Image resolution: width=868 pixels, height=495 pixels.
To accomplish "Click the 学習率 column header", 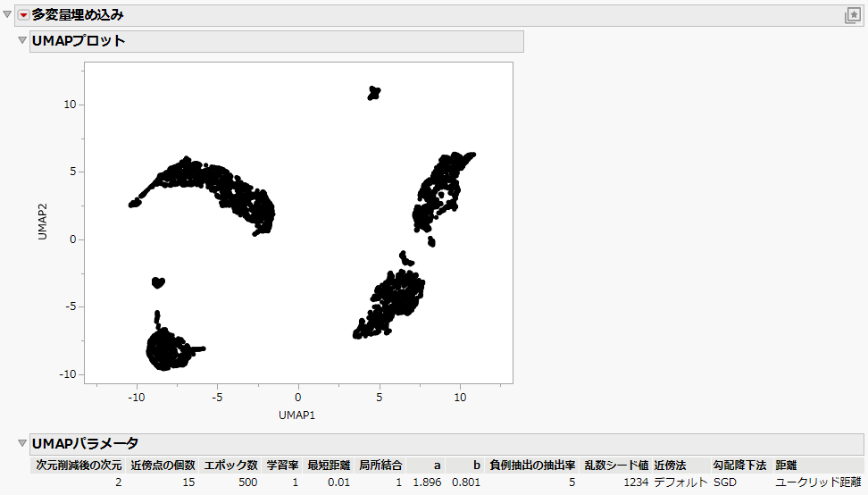I will [x=282, y=466].
